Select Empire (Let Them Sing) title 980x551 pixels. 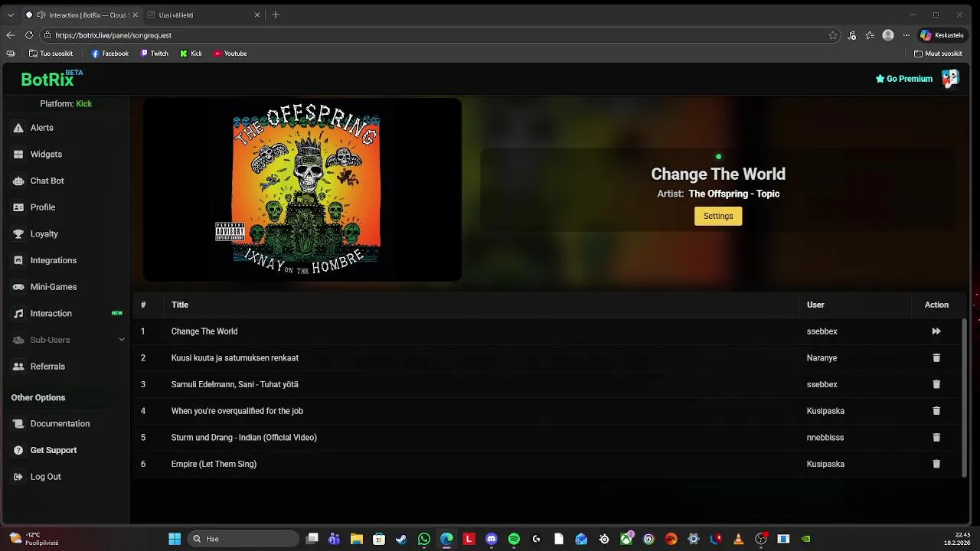pos(214,464)
